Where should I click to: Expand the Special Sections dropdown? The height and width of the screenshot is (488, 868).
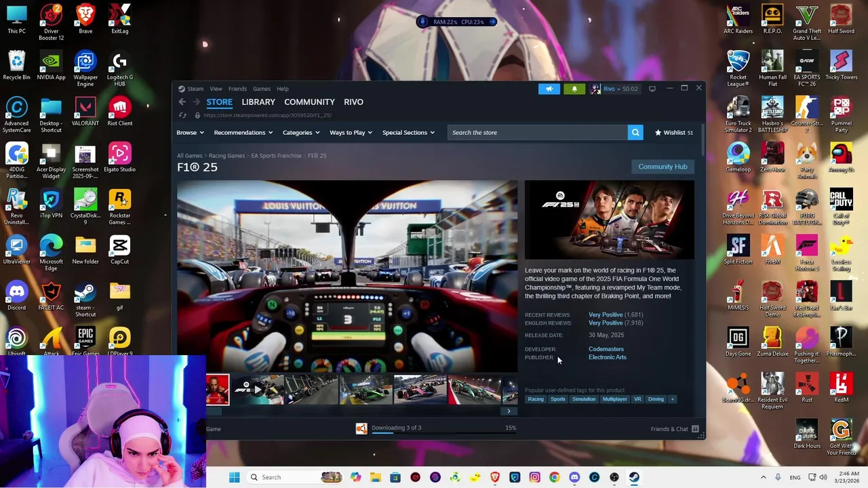click(408, 132)
